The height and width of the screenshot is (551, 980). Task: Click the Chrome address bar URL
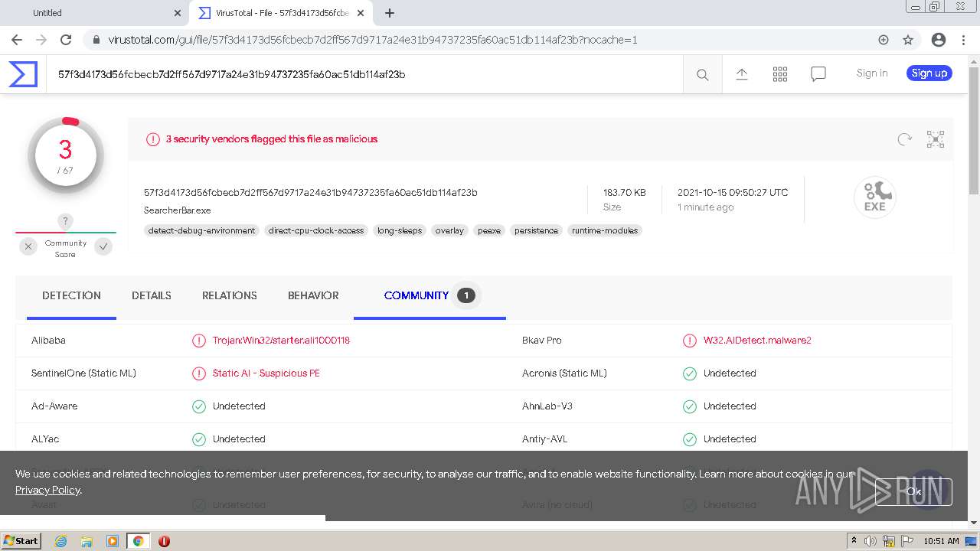tap(372, 40)
